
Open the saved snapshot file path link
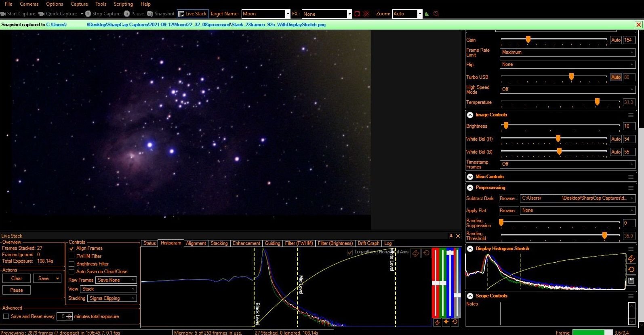[x=186, y=25]
